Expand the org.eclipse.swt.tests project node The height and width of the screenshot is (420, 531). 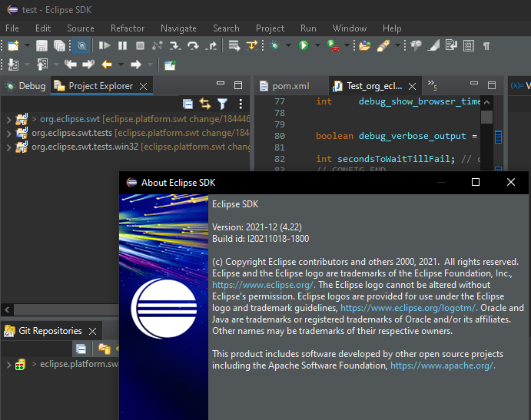tap(8, 133)
